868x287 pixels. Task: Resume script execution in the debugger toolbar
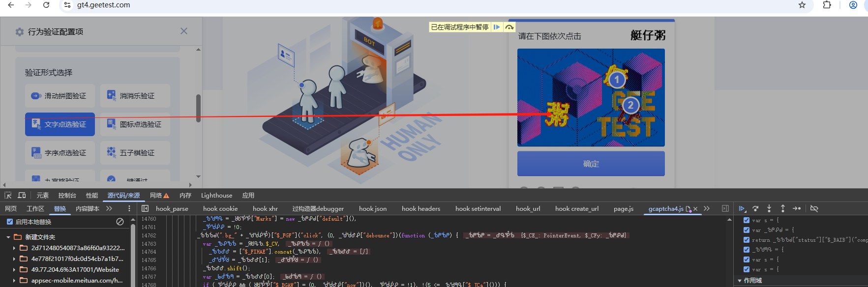tap(742, 208)
